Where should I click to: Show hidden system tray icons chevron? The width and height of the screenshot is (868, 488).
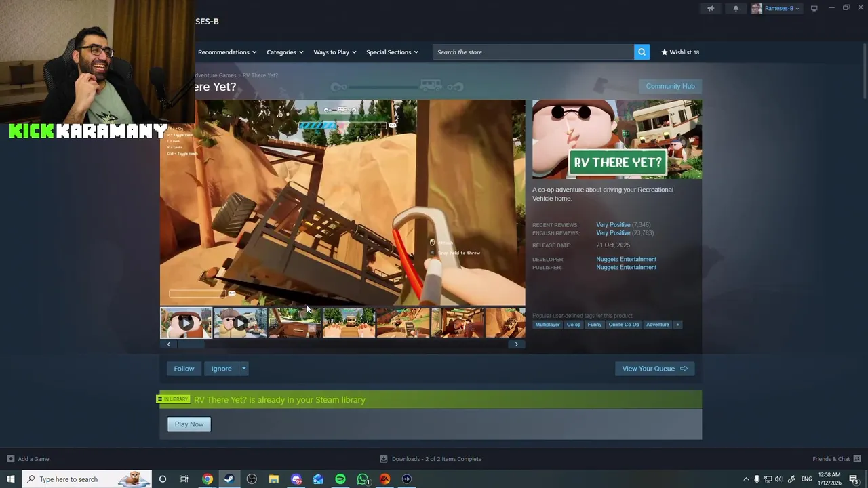746,479
